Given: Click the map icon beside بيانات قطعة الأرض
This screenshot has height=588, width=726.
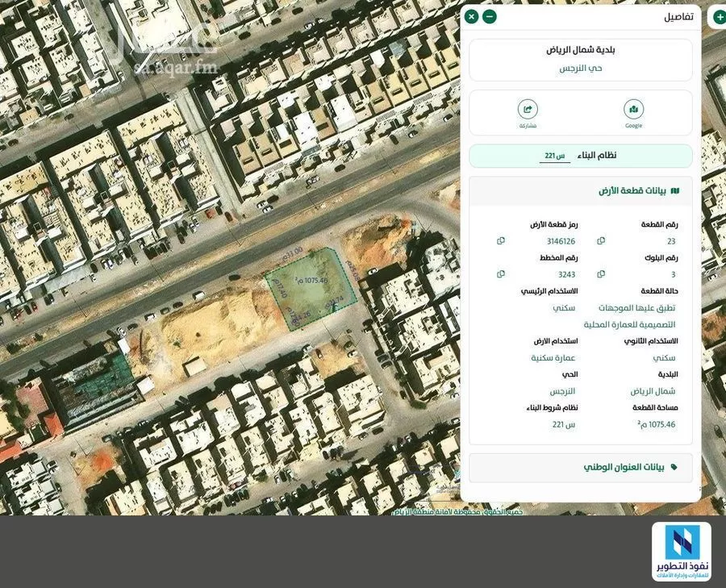Looking at the screenshot, I should (674, 190).
